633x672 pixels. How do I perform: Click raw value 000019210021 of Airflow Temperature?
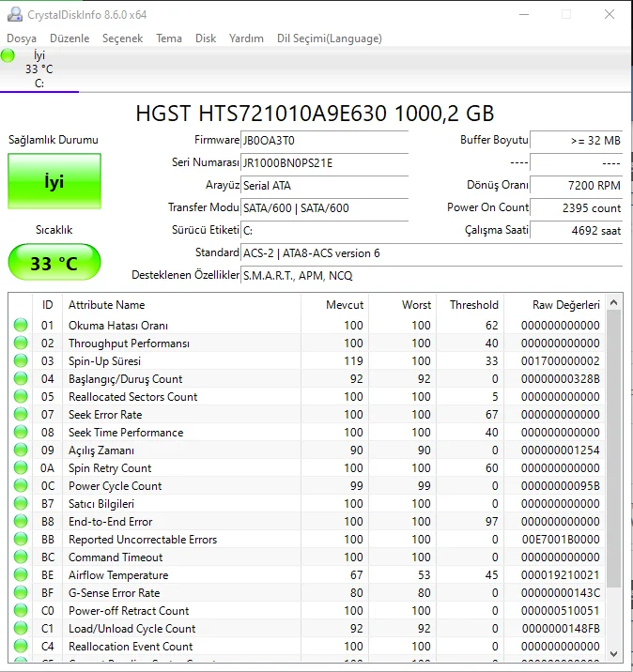point(560,575)
